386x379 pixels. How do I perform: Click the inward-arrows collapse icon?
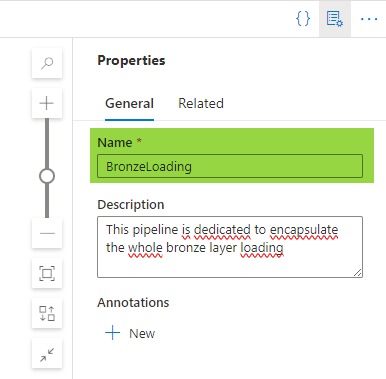[x=47, y=354]
